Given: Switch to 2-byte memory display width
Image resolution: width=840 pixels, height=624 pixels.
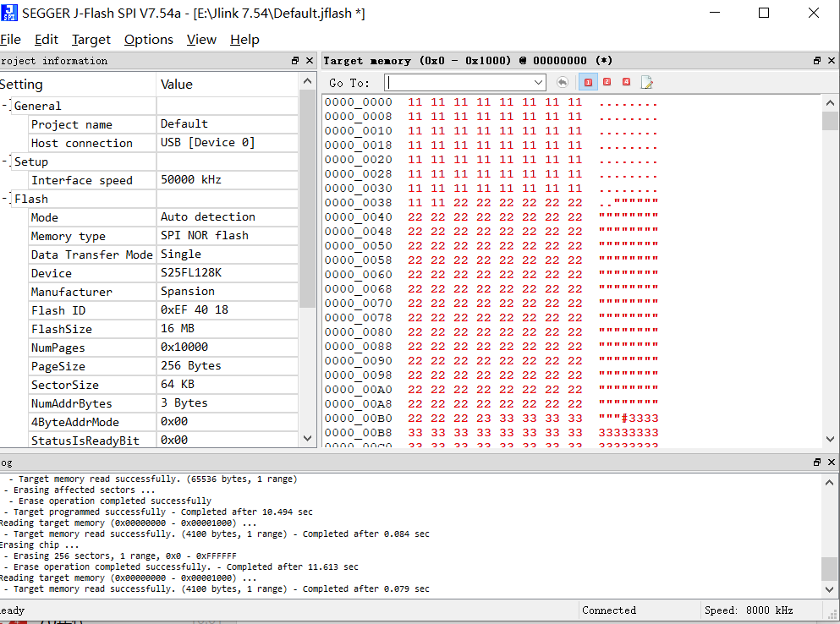Looking at the screenshot, I should [x=607, y=82].
